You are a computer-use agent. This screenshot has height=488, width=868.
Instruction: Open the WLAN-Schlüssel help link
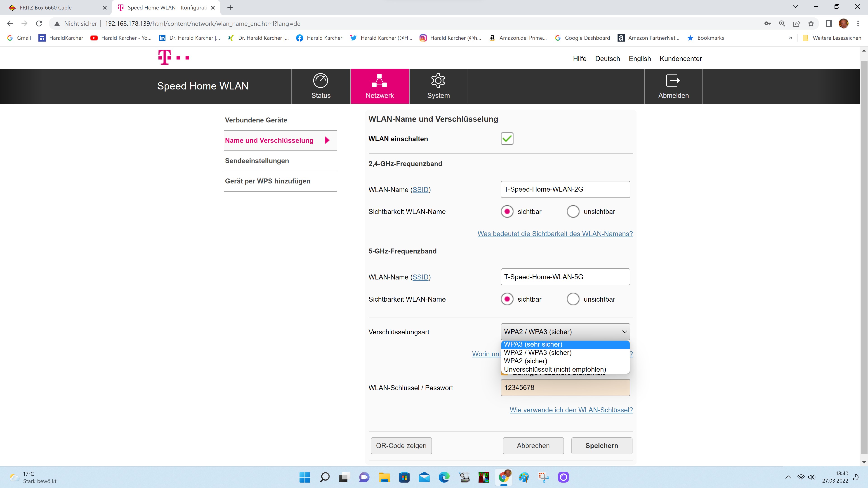click(571, 410)
